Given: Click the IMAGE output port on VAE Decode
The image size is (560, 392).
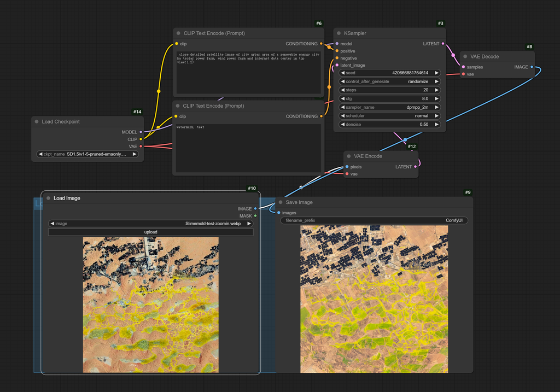Looking at the screenshot, I should [532, 67].
